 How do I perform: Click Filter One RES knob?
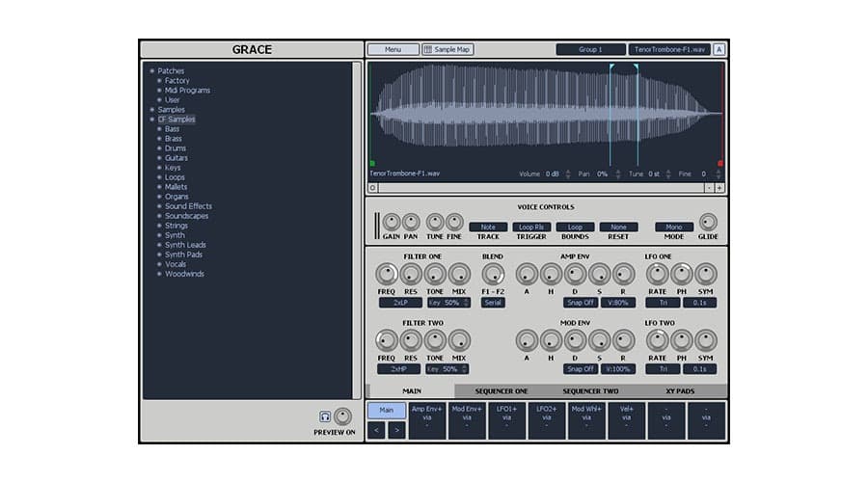pyautogui.click(x=411, y=274)
